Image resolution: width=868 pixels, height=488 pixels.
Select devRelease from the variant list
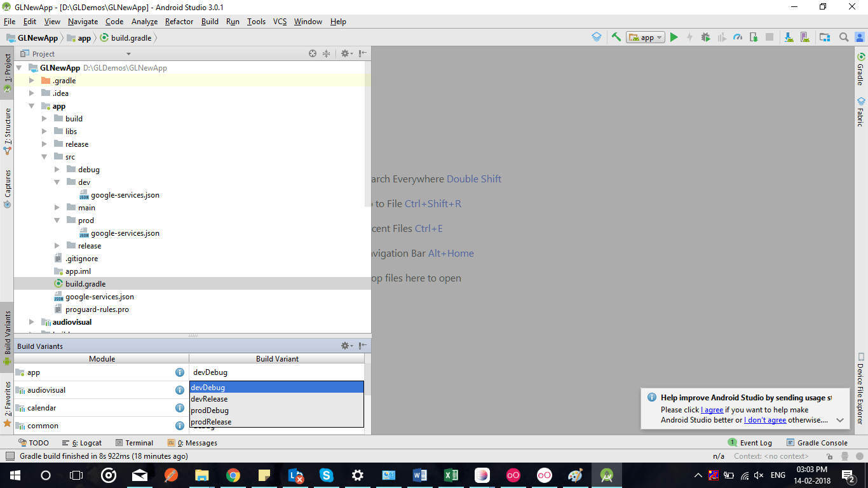(276, 399)
